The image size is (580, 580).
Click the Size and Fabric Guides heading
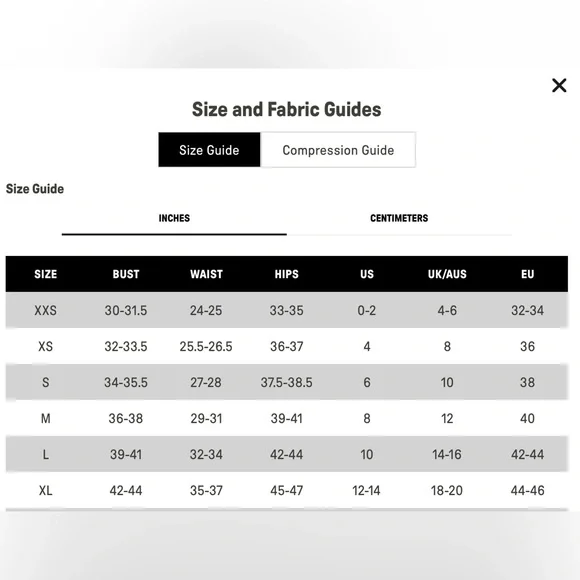pyautogui.click(x=287, y=109)
